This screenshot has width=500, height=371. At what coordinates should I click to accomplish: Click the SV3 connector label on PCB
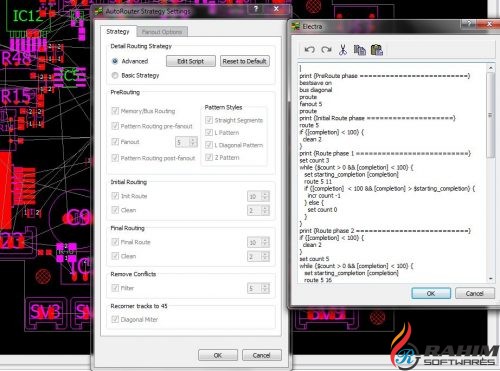tap(45, 312)
